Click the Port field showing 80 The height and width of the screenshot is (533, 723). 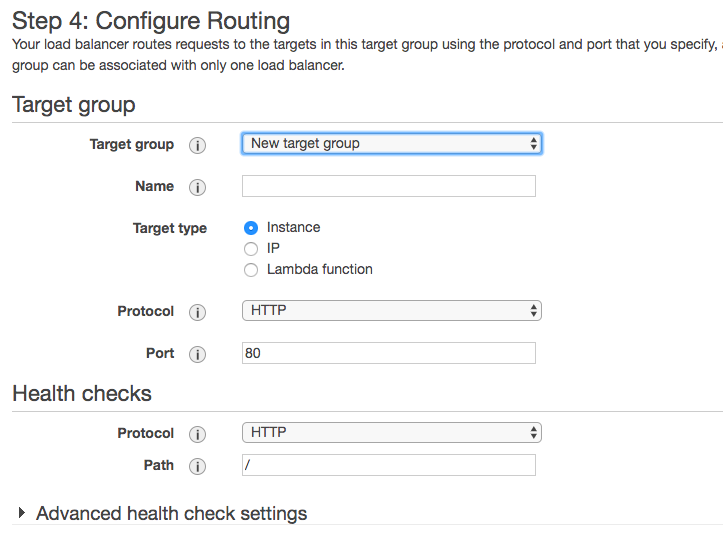pyautogui.click(x=388, y=353)
